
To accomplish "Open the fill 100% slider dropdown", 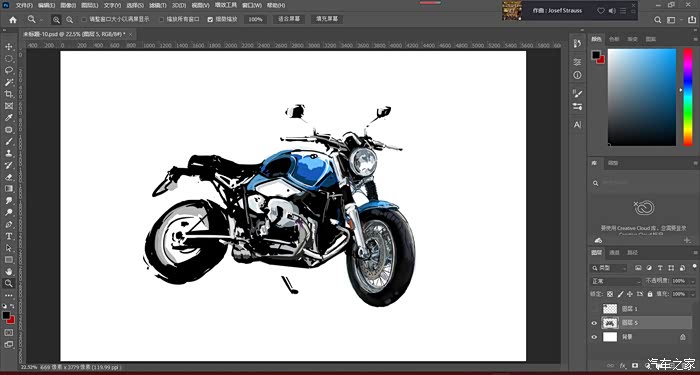I will coord(692,294).
